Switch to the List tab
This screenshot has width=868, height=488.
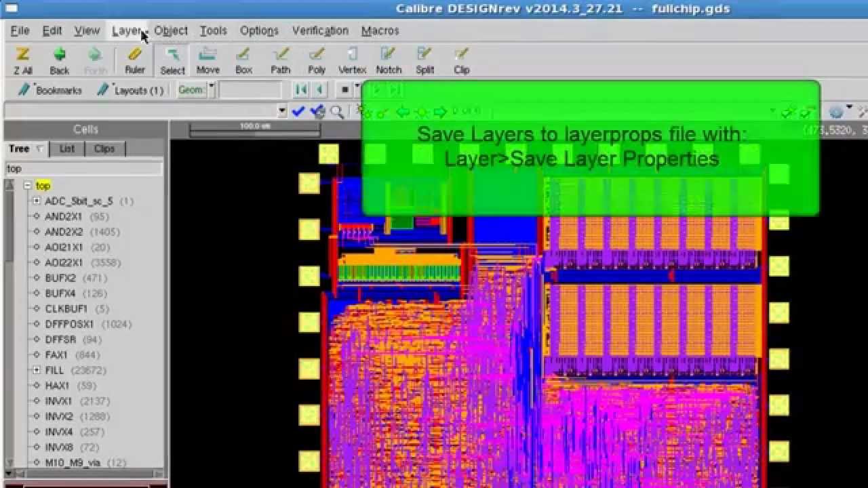66,148
